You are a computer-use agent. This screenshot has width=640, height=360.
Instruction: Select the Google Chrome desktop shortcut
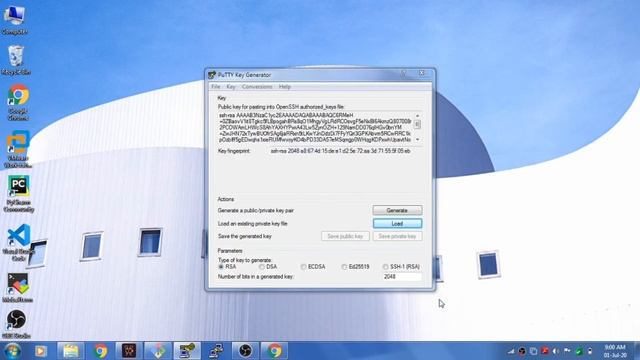(18, 102)
